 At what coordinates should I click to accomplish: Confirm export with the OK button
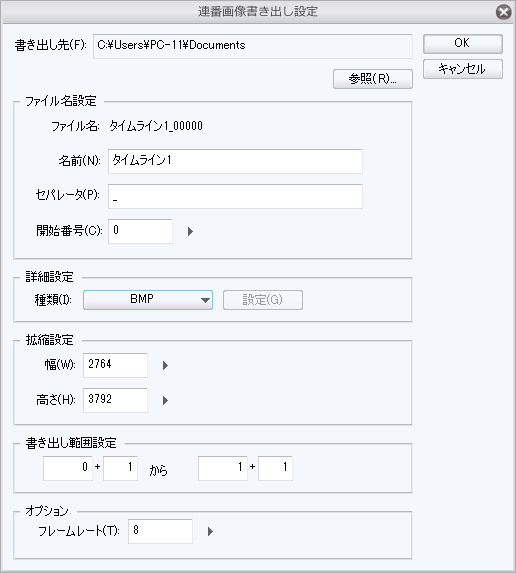tap(463, 44)
